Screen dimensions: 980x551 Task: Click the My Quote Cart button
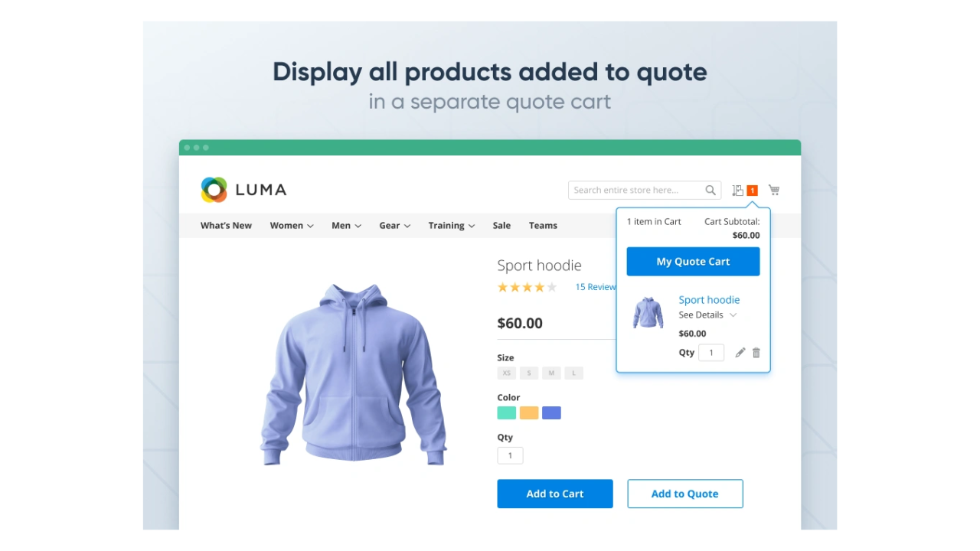(693, 262)
